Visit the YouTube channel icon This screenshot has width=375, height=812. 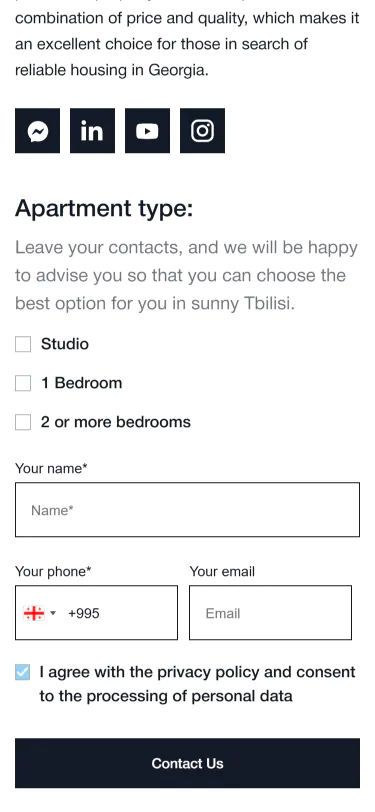pyautogui.click(x=148, y=130)
